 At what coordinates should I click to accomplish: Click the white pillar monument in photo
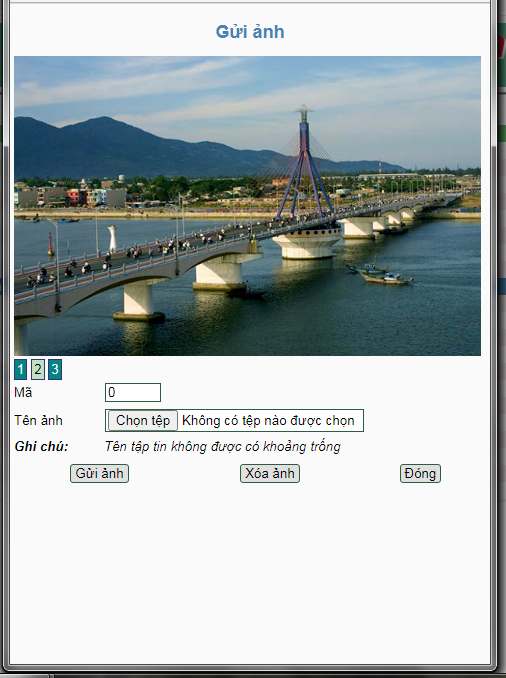pyautogui.click(x=112, y=238)
